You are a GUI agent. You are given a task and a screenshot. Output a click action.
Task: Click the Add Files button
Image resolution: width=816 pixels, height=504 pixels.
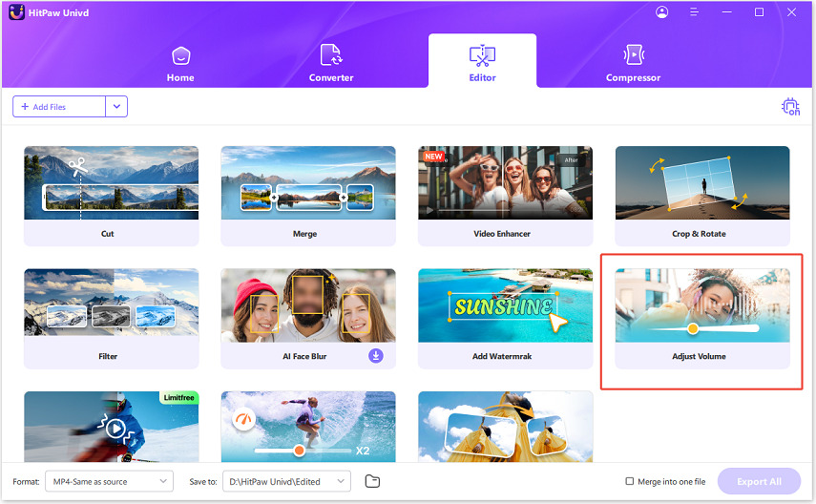pos(59,107)
